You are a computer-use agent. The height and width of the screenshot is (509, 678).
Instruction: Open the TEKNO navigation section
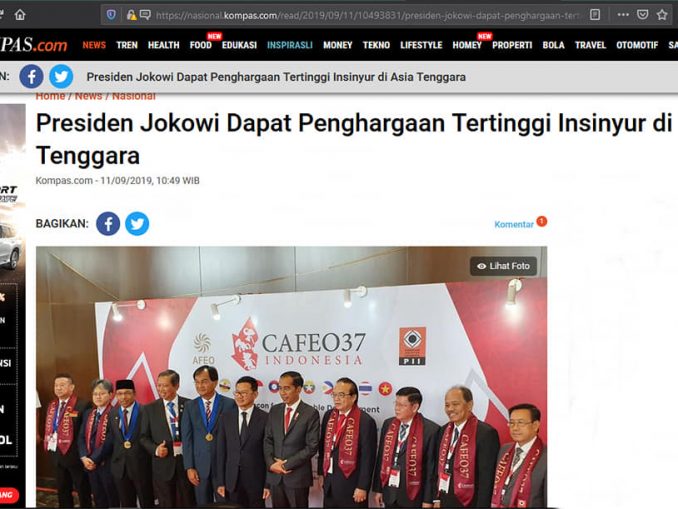click(376, 45)
